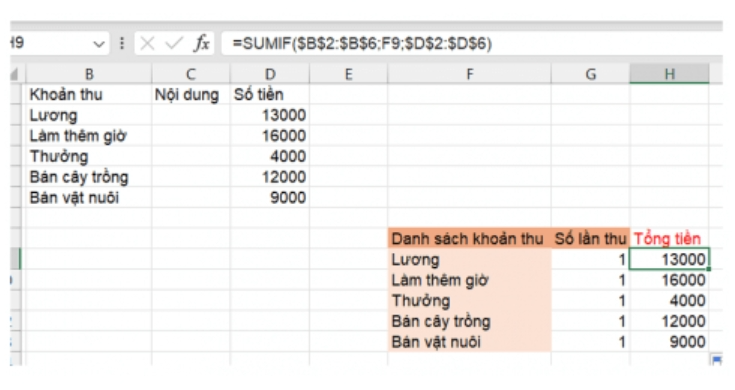Open the AutoFill options icon below table
Viewport: 735px width, 390px height.
point(716,360)
